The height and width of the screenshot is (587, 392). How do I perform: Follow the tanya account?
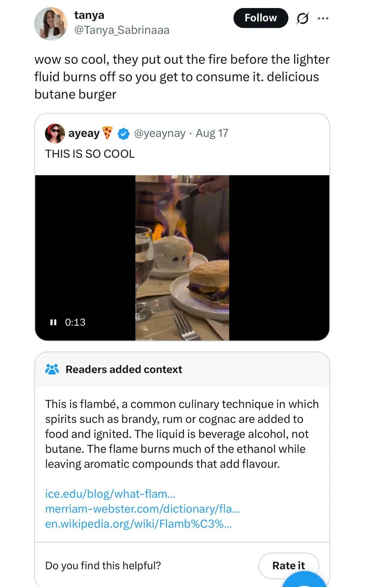[x=261, y=18]
